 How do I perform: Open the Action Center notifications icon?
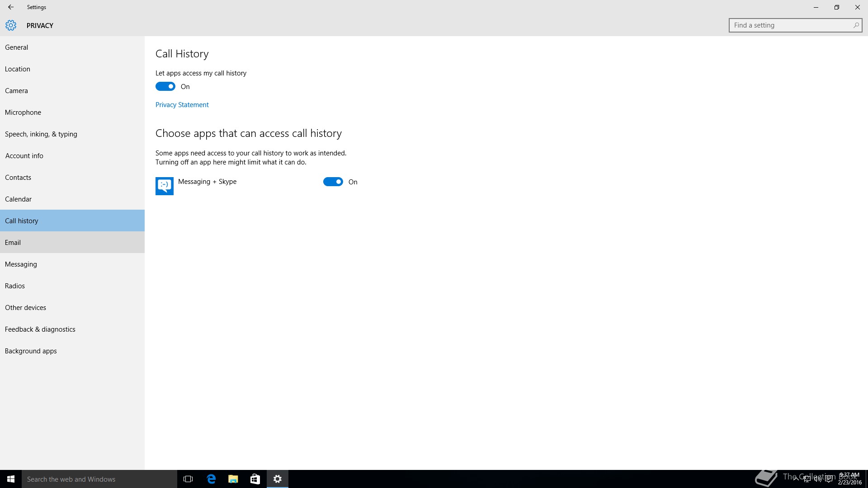[x=829, y=479]
